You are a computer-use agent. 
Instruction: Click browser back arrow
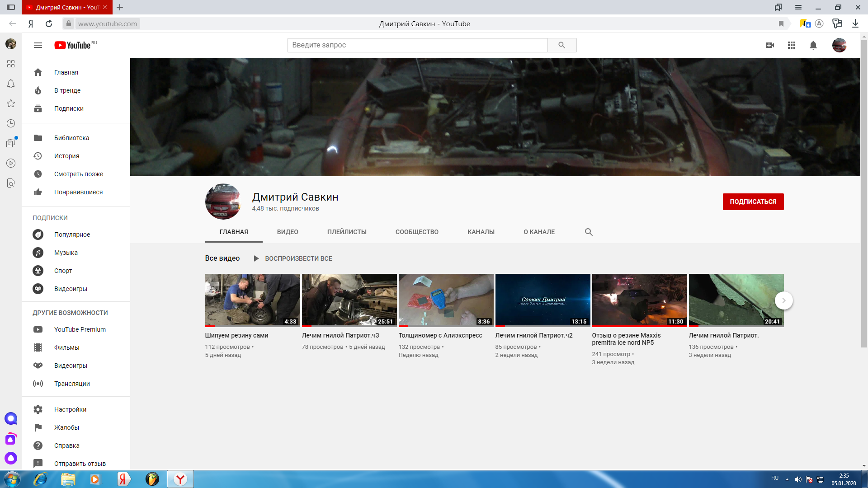[x=12, y=23]
